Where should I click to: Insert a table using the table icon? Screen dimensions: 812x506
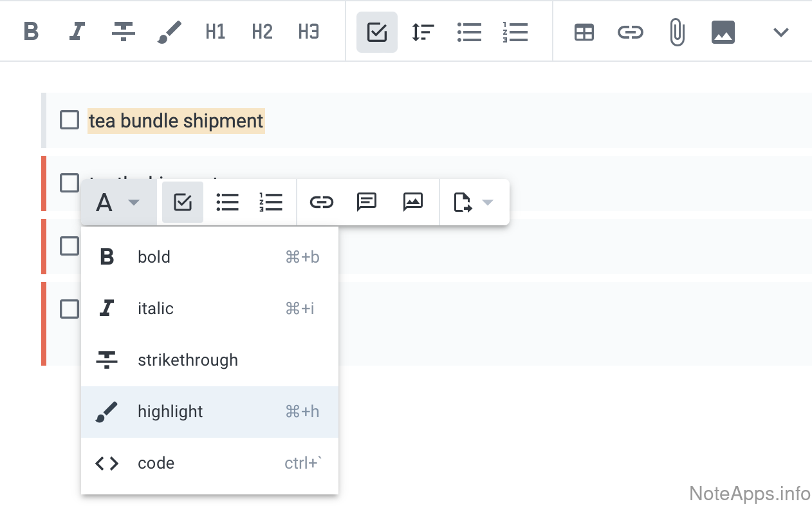point(584,32)
